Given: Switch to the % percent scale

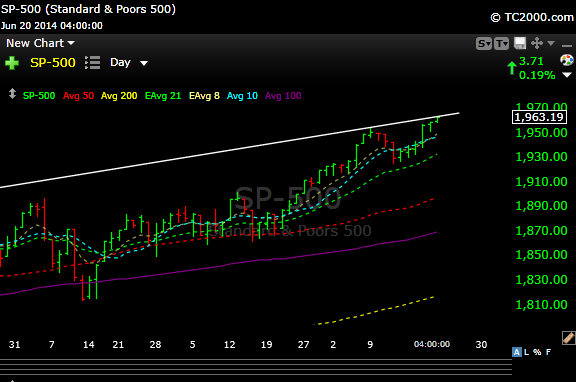Looking at the screenshot, I should point(537,352).
